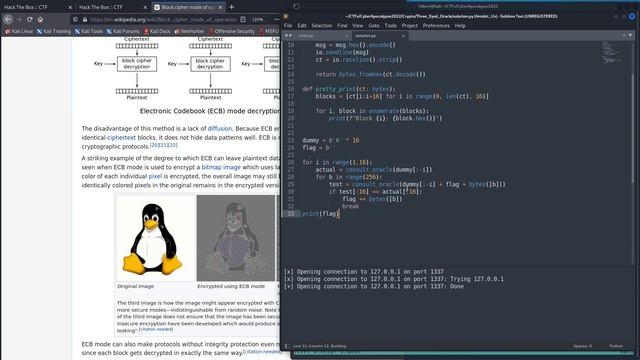Open the Find menu
The image size is (640, 360).
click(342, 26)
